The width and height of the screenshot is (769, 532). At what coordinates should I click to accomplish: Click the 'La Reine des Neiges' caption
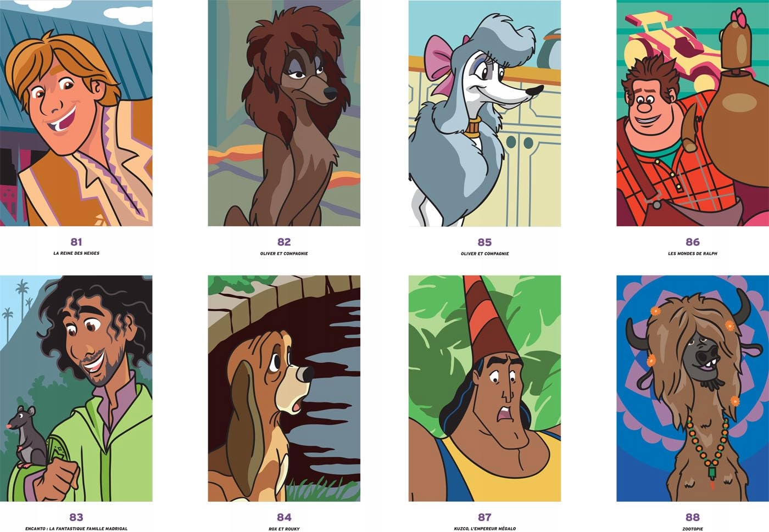[x=76, y=253]
